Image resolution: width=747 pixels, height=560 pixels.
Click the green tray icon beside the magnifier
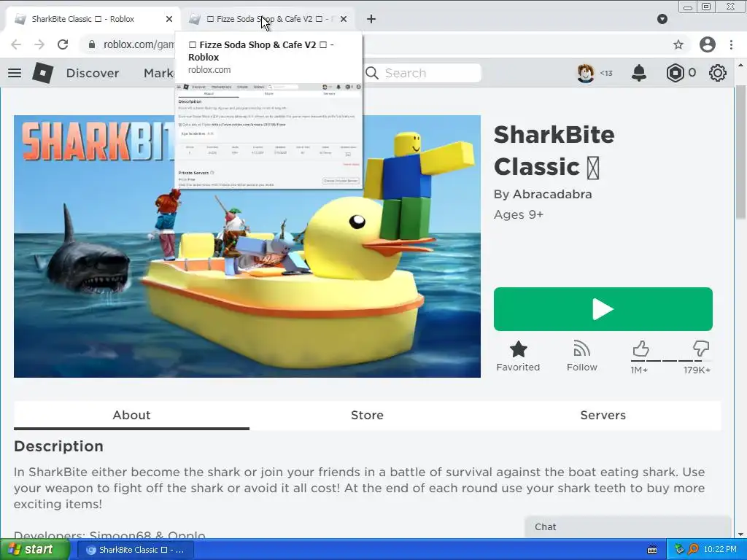click(679, 550)
